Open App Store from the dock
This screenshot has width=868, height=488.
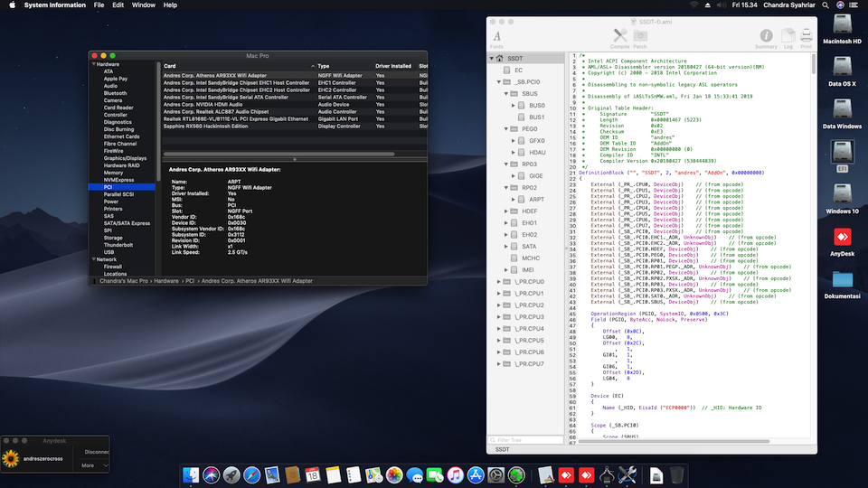(x=476, y=474)
